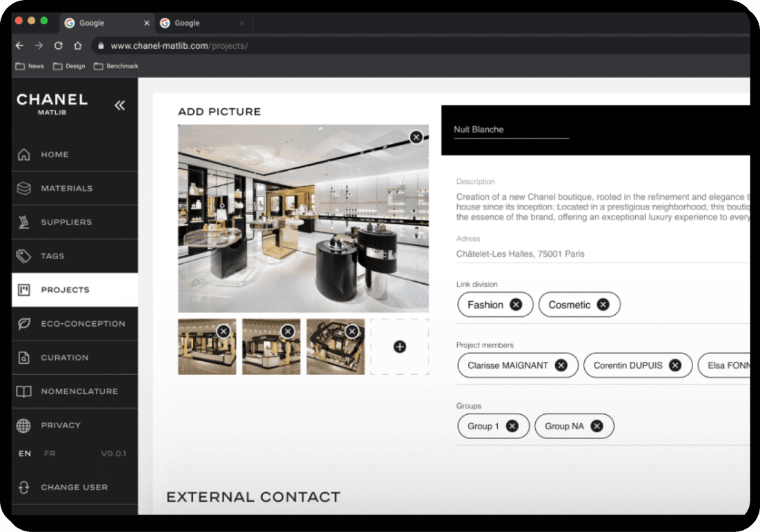Click the Chanel Matlib logo
Screen dimensions: 760x532
point(52,103)
